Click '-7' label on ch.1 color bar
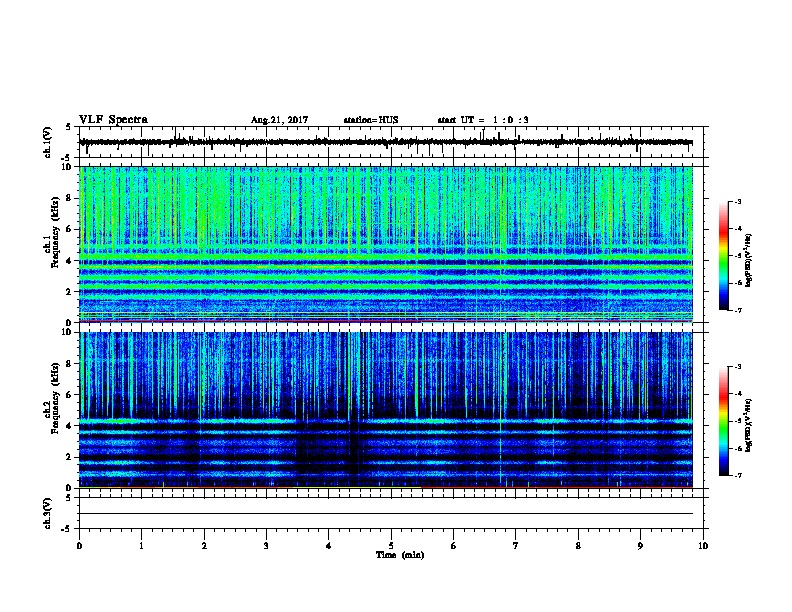This screenshot has height=612, width=792. (738, 310)
